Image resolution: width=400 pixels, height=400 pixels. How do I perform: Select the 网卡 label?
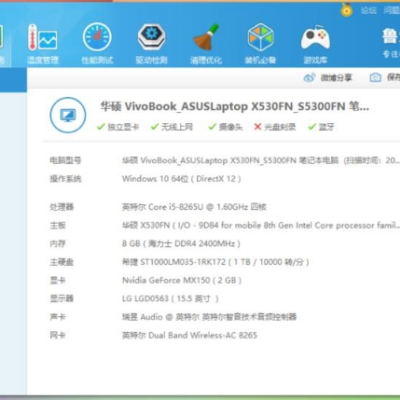58,335
